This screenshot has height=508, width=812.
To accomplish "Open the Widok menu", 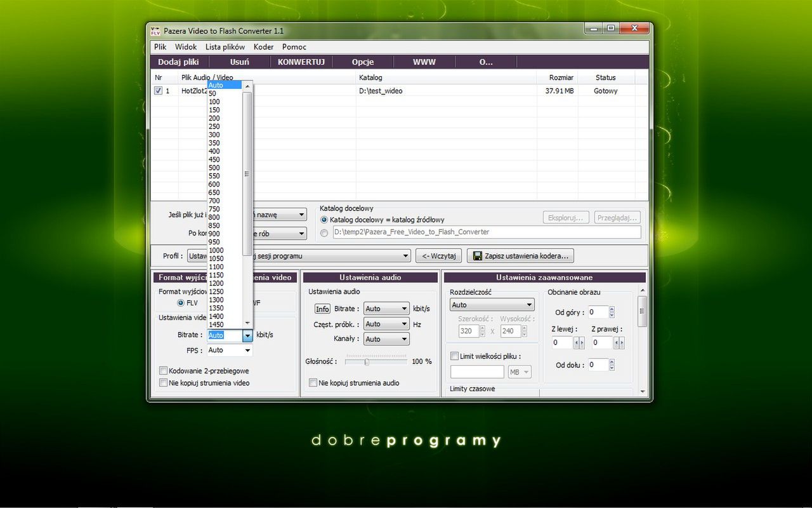I will pyautogui.click(x=186, y=46).
